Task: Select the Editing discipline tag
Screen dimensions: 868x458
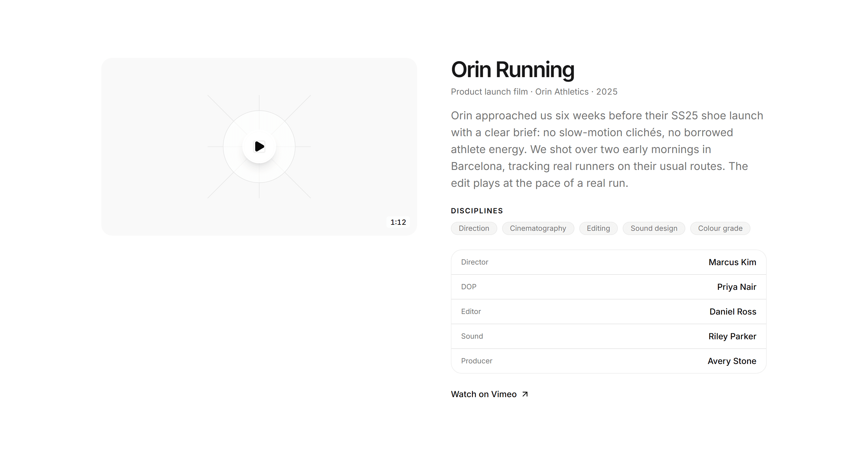Action: (x=598, y=228)
